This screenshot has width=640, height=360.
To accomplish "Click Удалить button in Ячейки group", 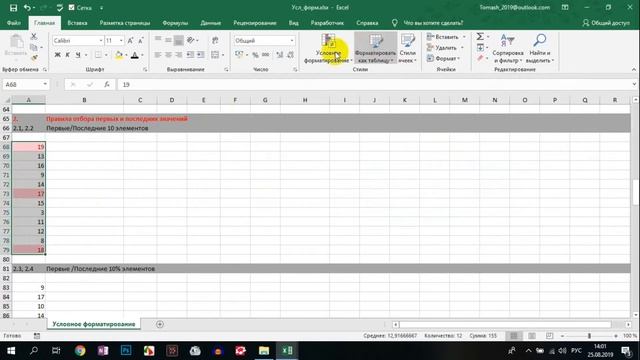I will point(445,47).
